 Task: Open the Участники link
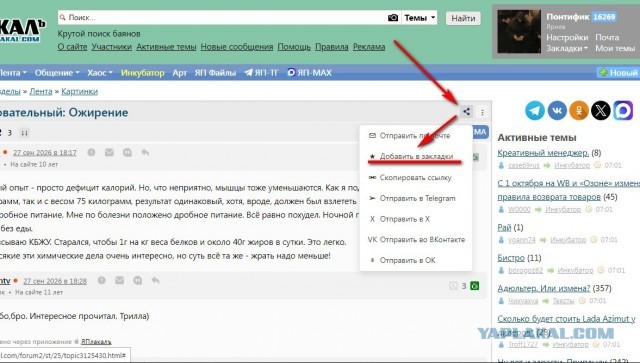(x=111, y=47)
